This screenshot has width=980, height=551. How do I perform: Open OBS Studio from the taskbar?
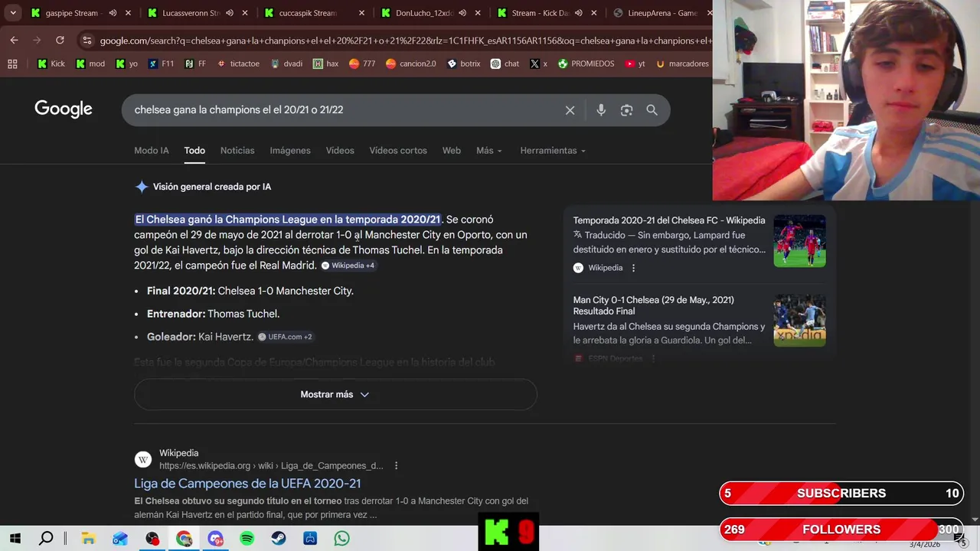tap(152, 539)
